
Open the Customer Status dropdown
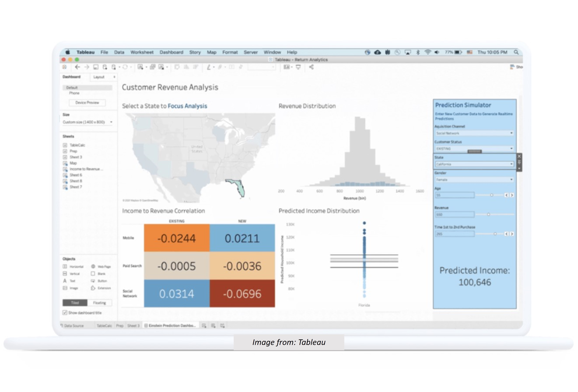tap(475, 148)
